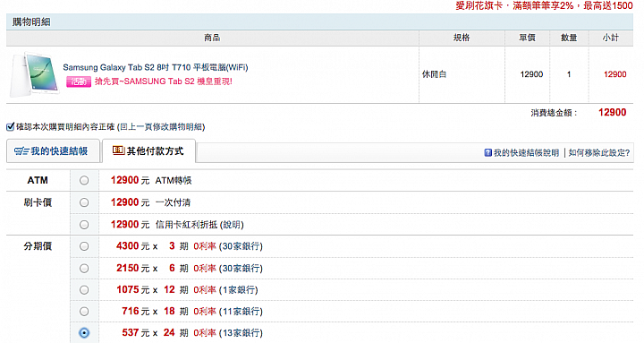Open the 如何移除此設定? link

tap(598, 153)
